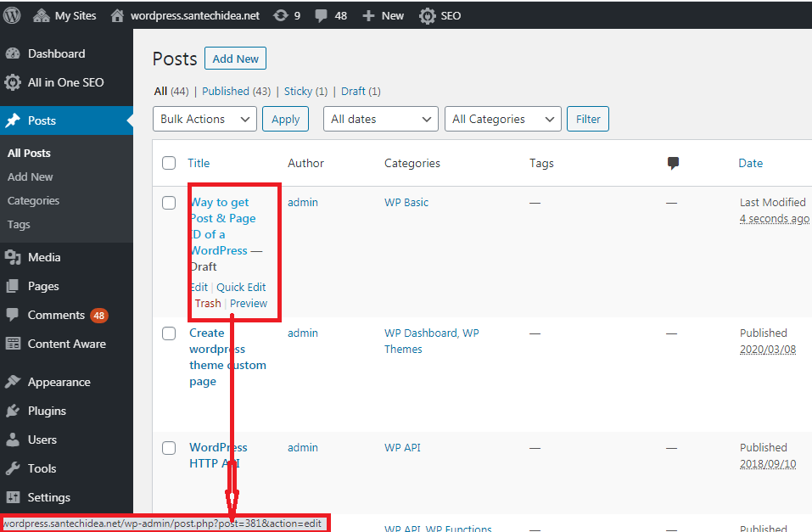Click the New item in the admin bar

(x=382, y=14)
